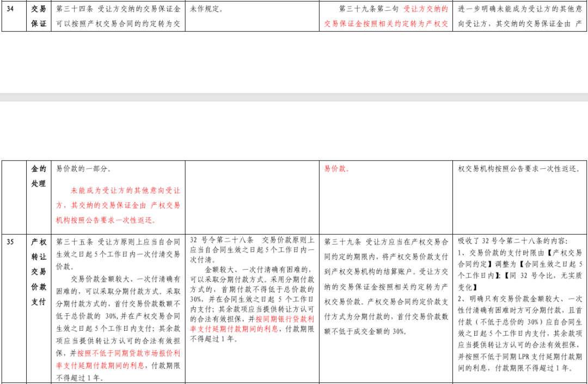Click red paragraph starting 未能成为受让方的其他意向受让
Viewport: 588px width, 384px height.
pos(118,205)
